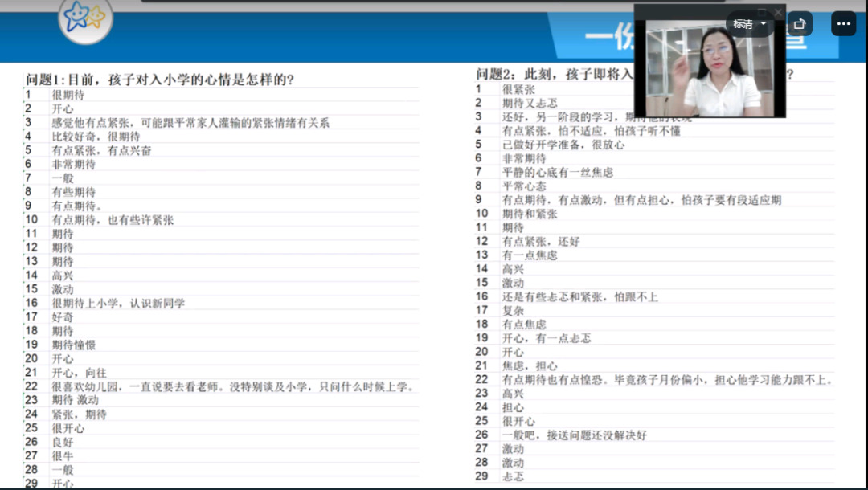This screenshot has height=490, width=868.
Task: Select Question 1 row 8 '有些期待'
Action: click(x=74, y=192)
